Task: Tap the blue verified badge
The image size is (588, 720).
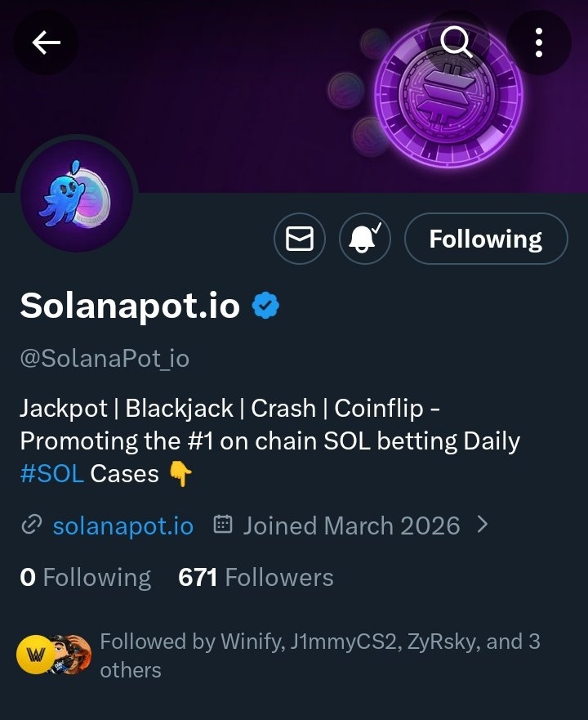Action: point(265,306)
